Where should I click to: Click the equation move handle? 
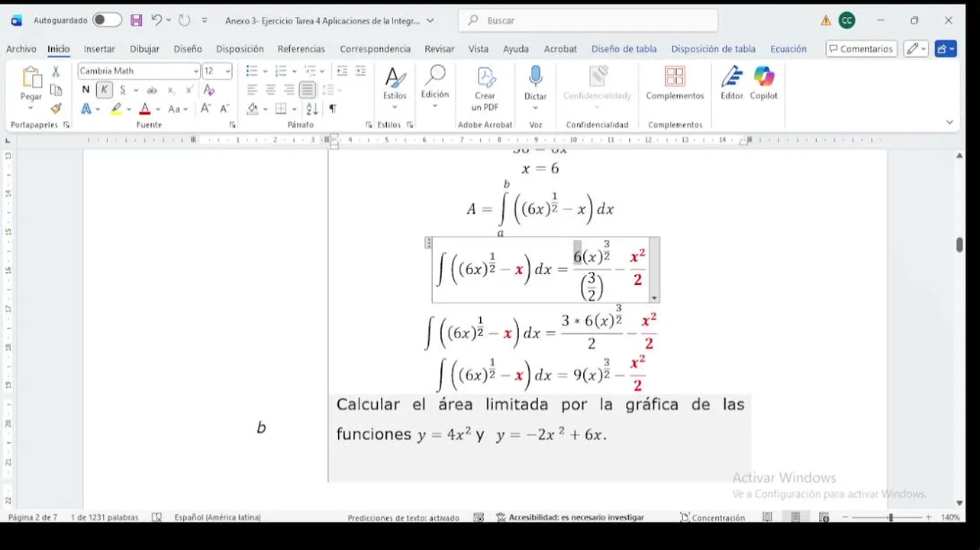pyautogui.click(x=428, y=243)
